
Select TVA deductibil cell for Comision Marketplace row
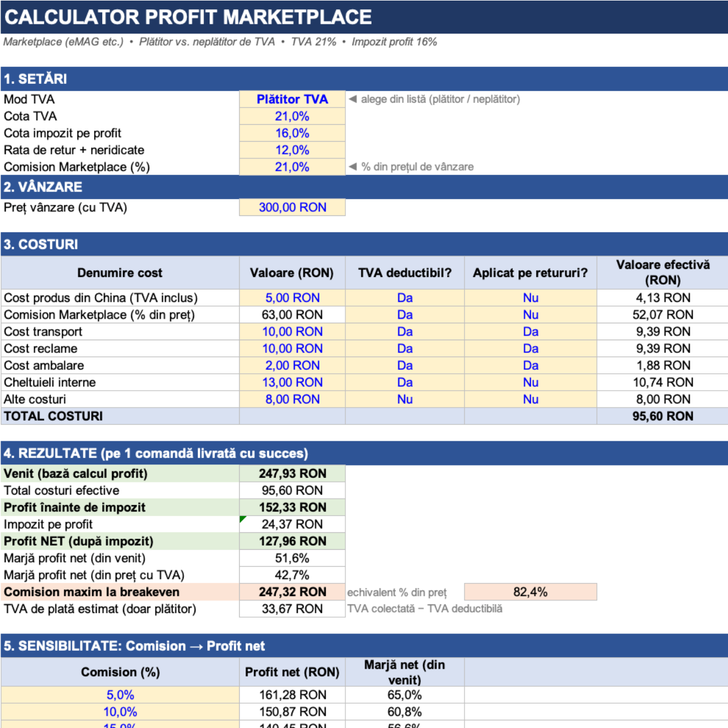coord(405,315)
